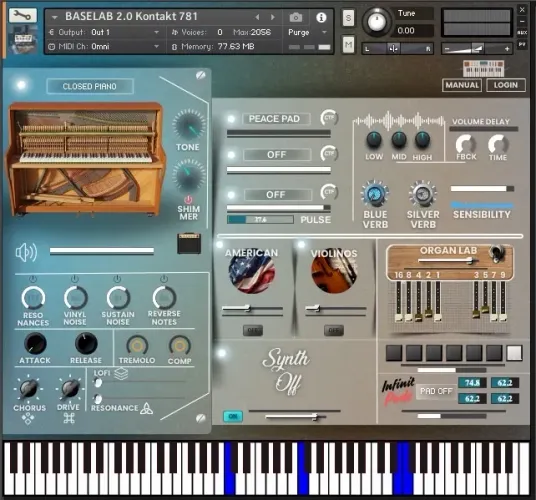Click the BLUE VERB knob

(375, 193)
